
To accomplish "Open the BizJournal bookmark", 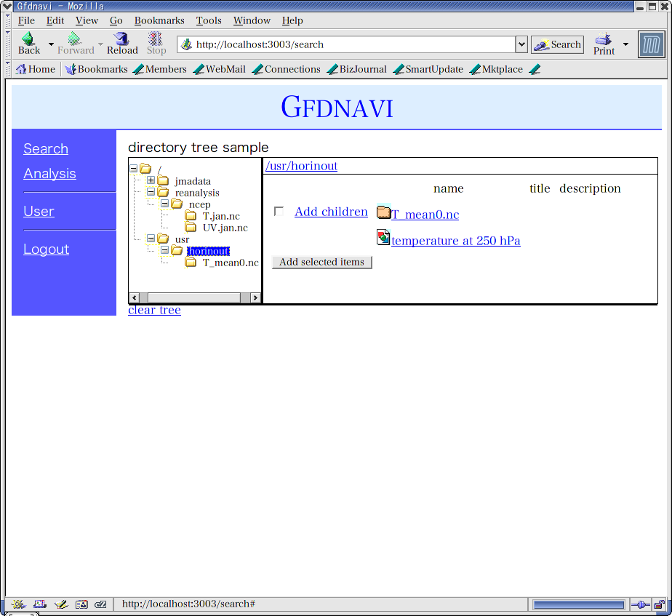I will click(356, 69).
